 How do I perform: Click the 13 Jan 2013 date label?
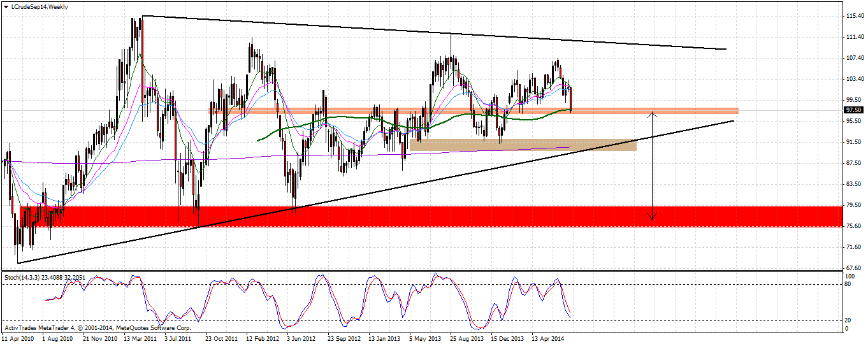point(384,338)
